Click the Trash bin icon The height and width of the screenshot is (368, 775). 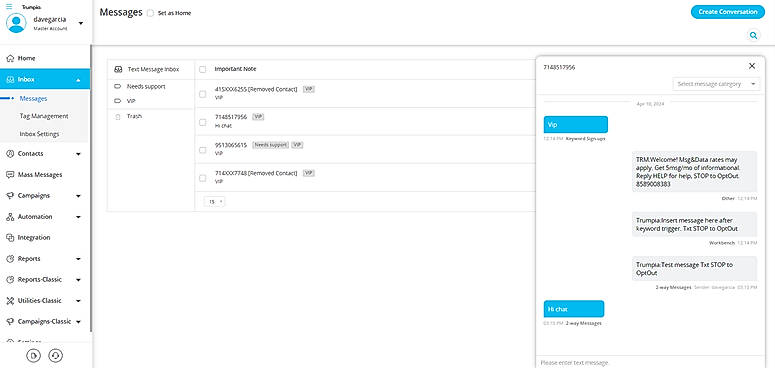(118, 117)
